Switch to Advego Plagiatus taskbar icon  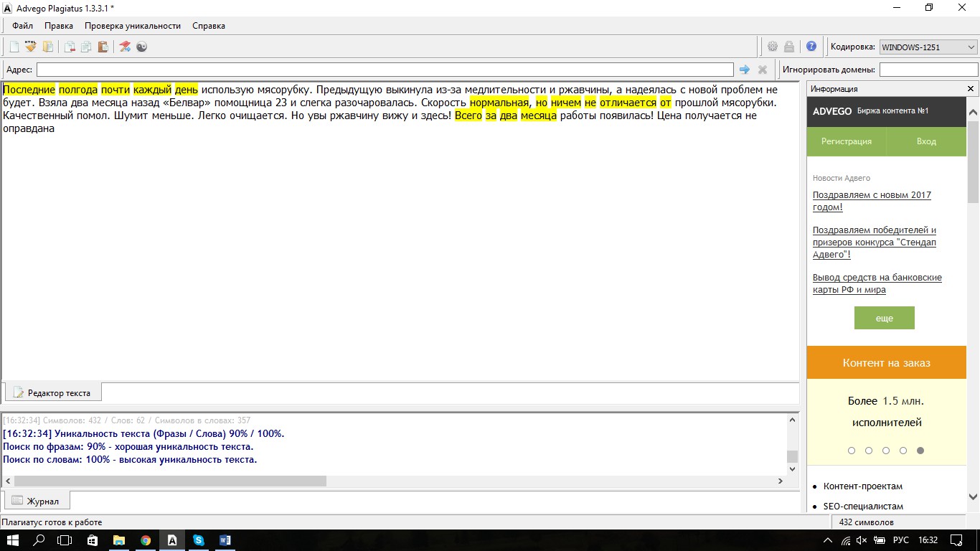pos(172,540)
